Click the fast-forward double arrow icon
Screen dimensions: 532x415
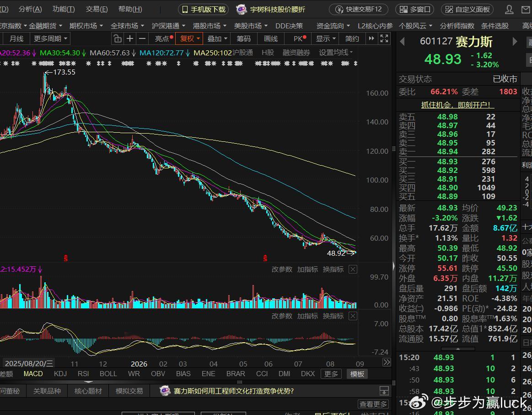[371, 39]
